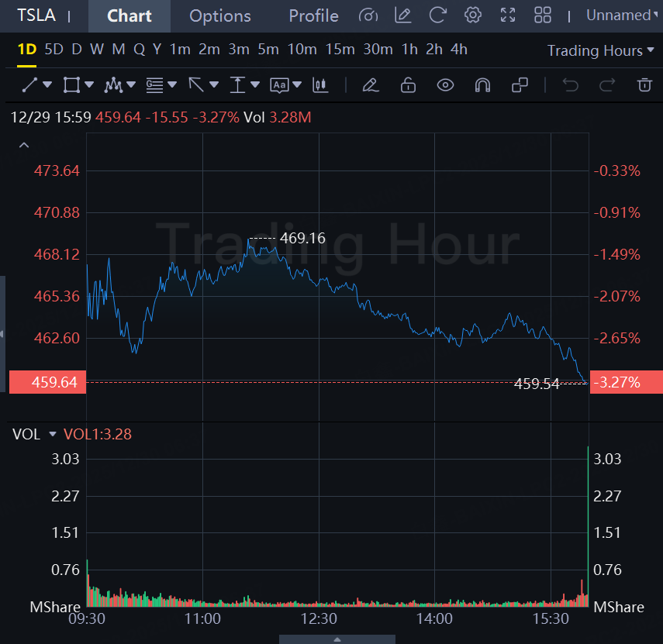663x644 pixels.
Task: Collapse the chart header using the up chevron
Action: click(x=24, y=145)
